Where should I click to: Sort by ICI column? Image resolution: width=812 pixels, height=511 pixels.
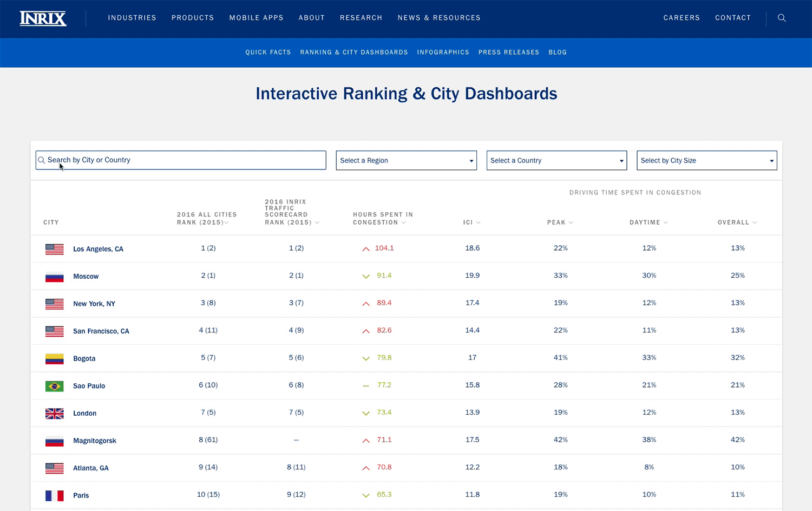coord(472,222)
